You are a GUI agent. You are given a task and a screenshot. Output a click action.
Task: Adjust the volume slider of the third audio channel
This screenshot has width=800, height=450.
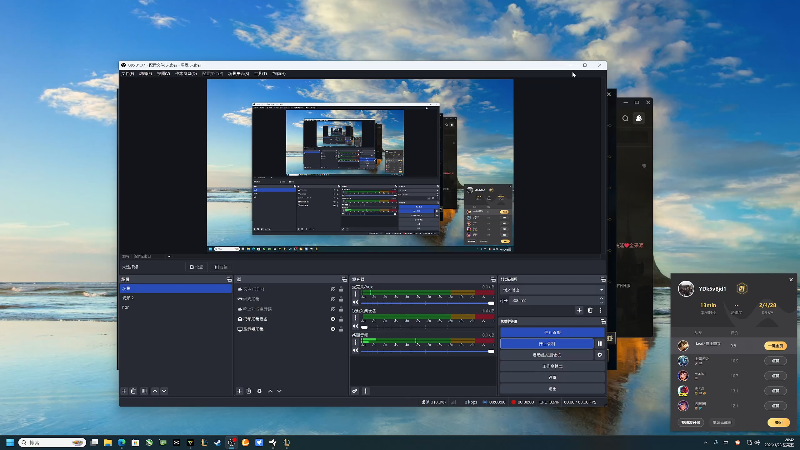[425, 351]
